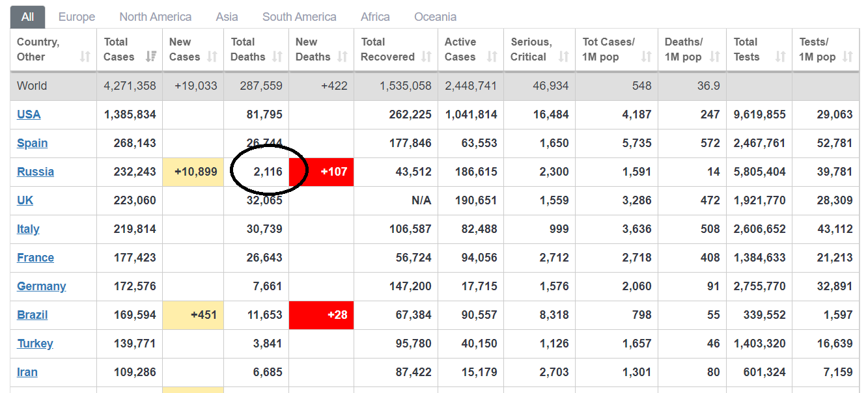
Task: Click sort arrows beside Total Deaths
Action: click(277, 57)
